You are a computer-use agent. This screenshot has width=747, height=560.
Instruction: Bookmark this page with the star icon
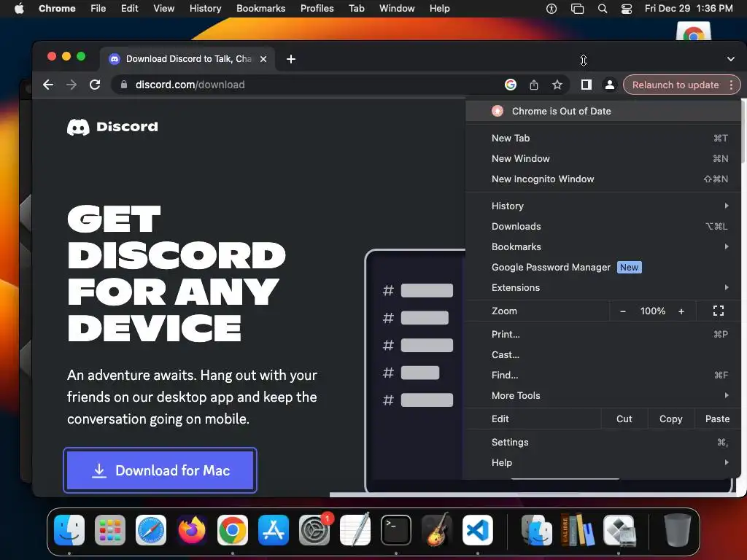click(x=557, y=85)
